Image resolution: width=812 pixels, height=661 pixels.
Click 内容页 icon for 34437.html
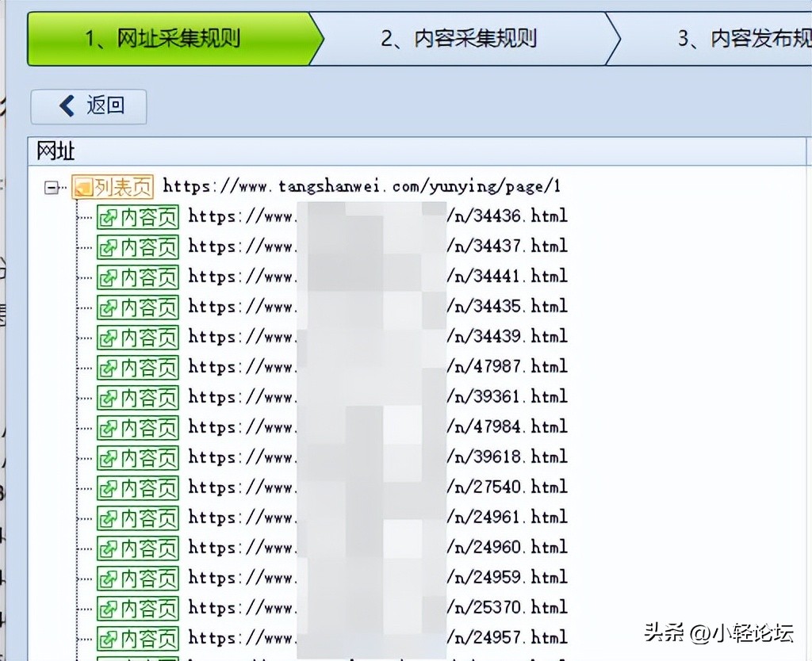(x=138, y=247)
